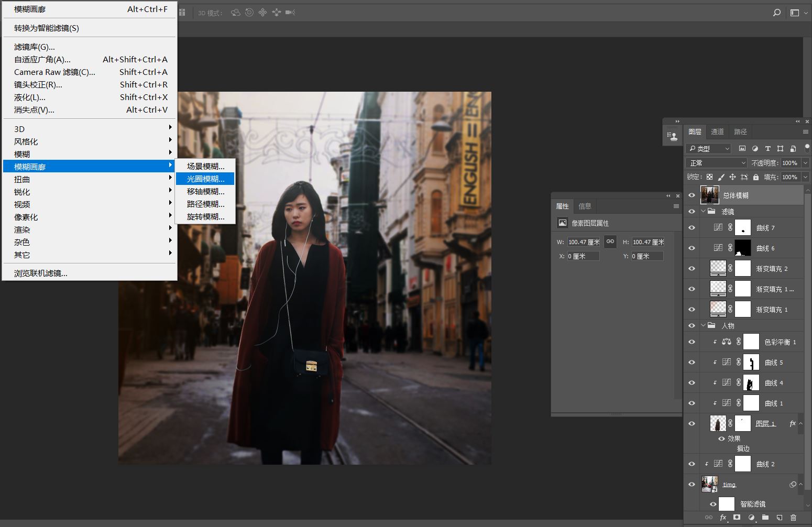
Task: Choose 浏览联机滤镜 menu entry
Action: pos(41,273)
